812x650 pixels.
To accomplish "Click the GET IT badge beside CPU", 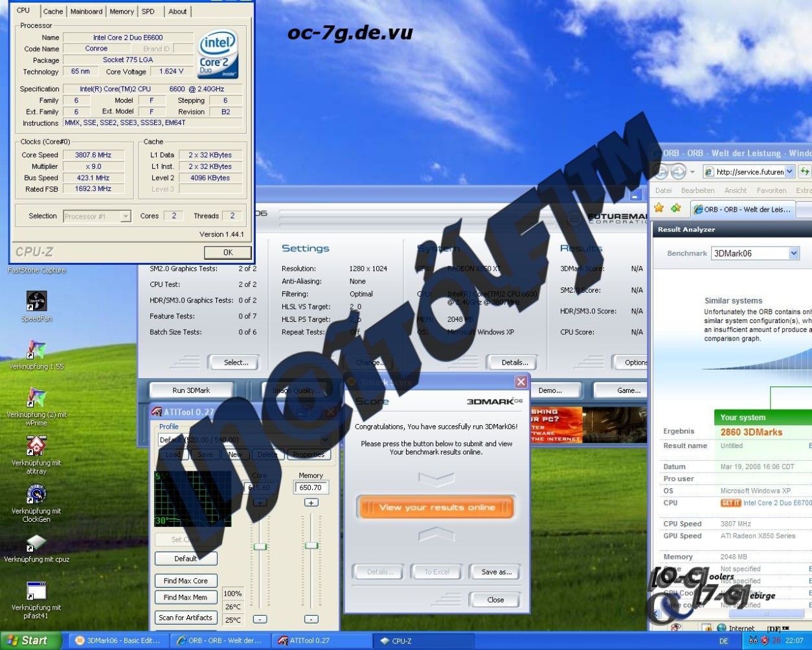I will tap(730, 503).
